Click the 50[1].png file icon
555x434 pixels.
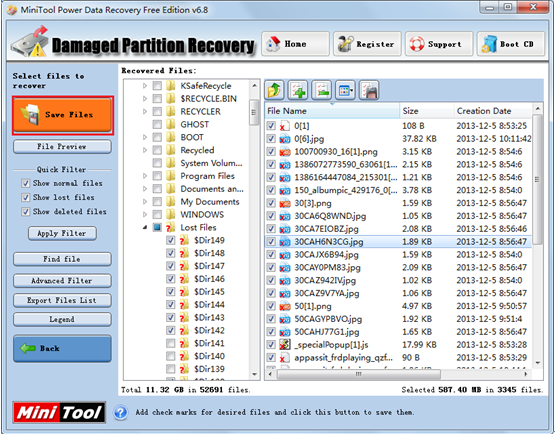click(x=285, y=306)
